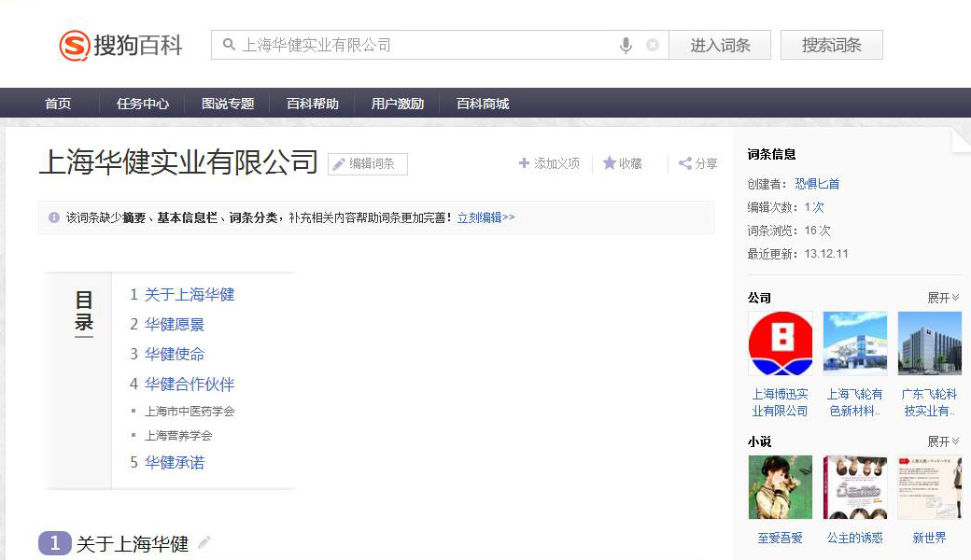Jump to sub-item 上海市中医药学会
Screen dimensions: 971x560
tap(190, 412)
